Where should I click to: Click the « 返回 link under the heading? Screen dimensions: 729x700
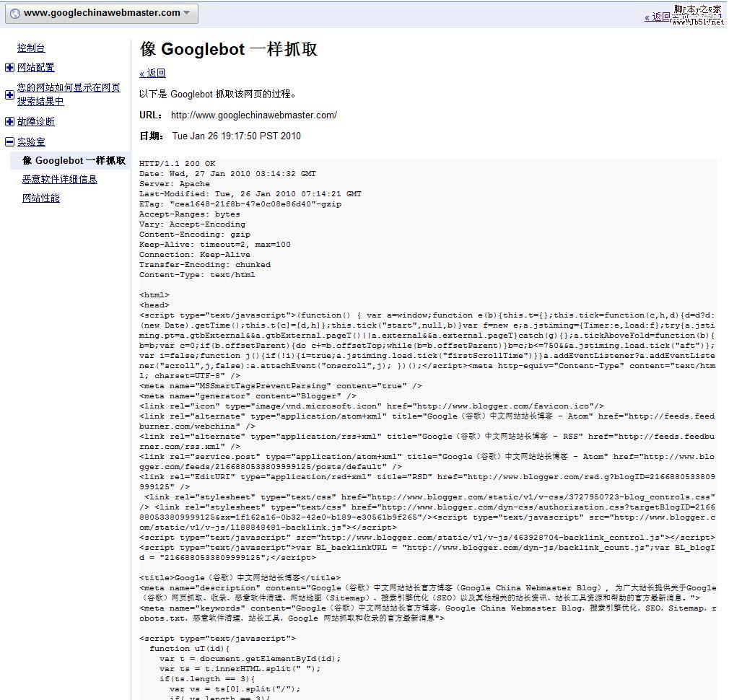pyautogui.click(x=152, y=73)
